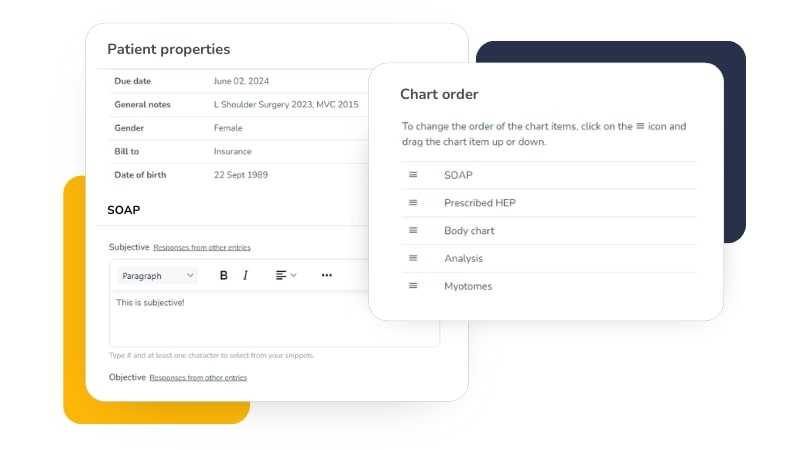This screenshot has width=800, height=450.
Task: Open Objective responses from other entries
Action: pos(198,377)
